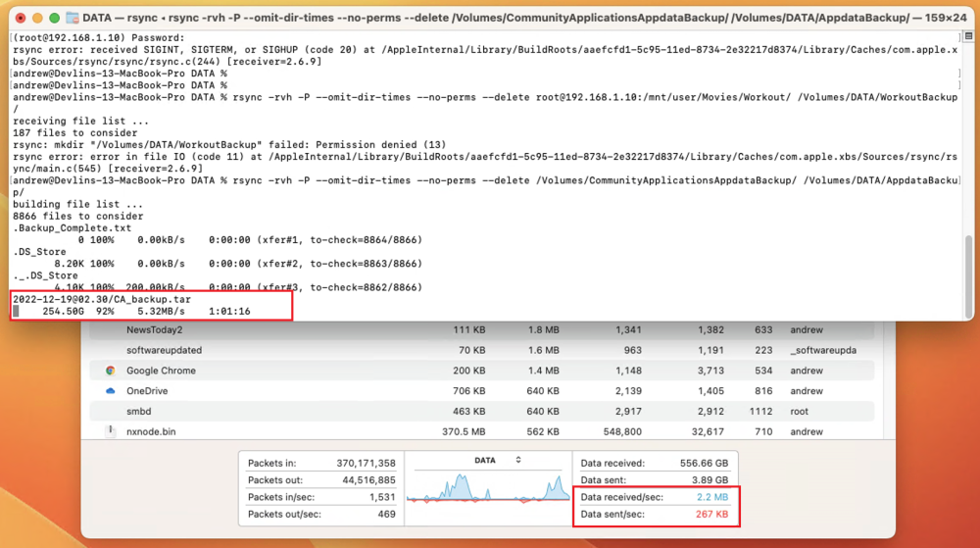Screen dimensions: 980x548
Task: Minimize the Terminal window with yellow button
Action: click(x=37, y=18)
